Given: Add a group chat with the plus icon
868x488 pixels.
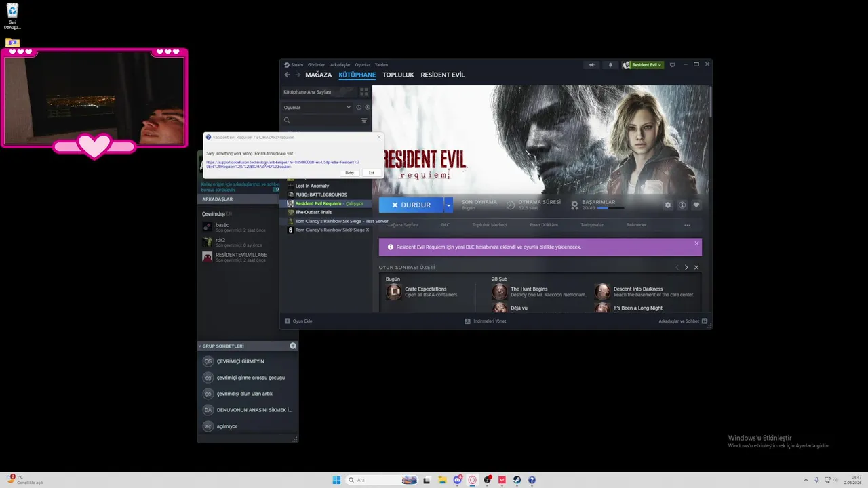Looking at the screenshot, I should point(293,346).
